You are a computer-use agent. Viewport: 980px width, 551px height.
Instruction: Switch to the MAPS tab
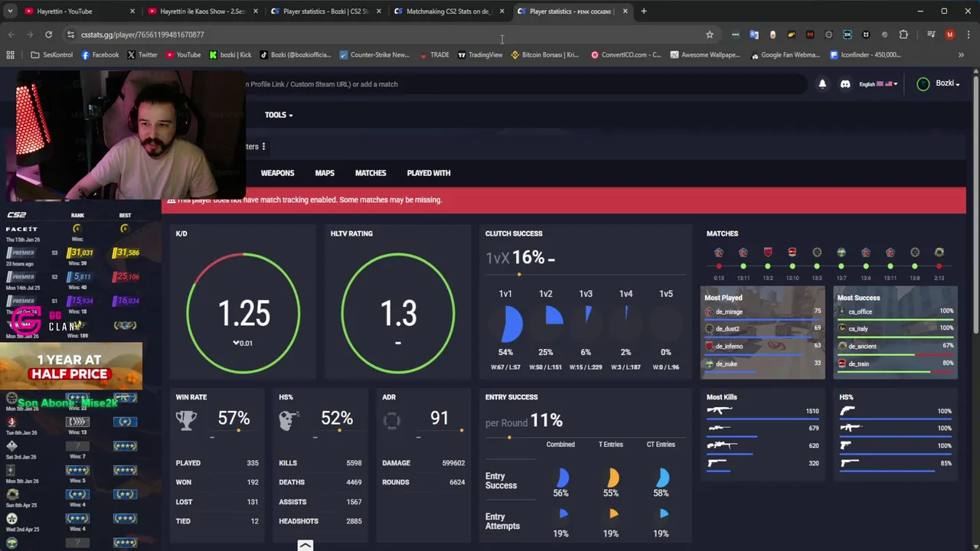point(325,173)
